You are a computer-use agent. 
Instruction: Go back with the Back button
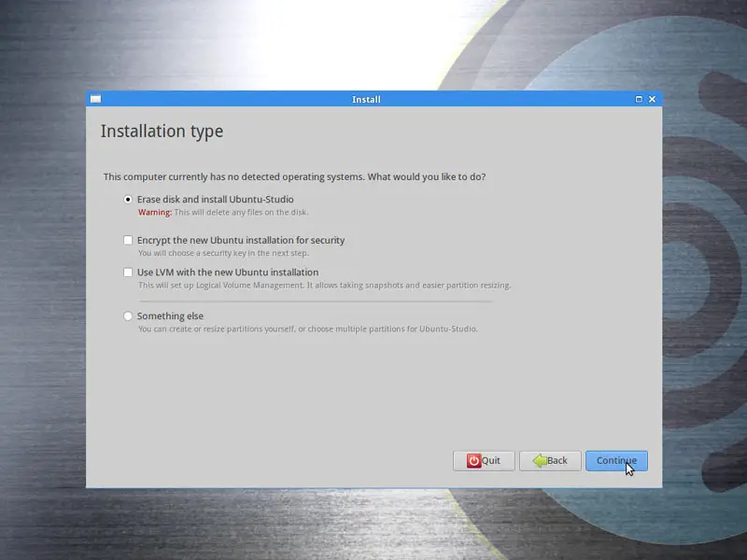[550, 461]
